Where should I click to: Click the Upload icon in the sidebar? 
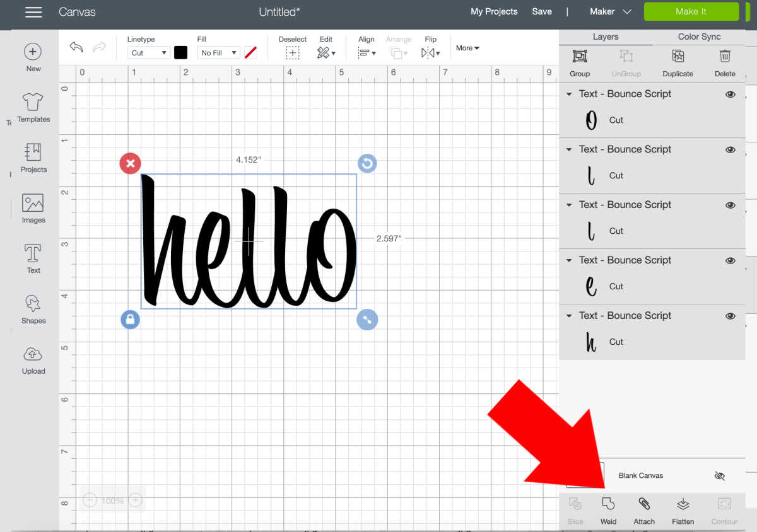pyautogui.click(x=33, y=359)
